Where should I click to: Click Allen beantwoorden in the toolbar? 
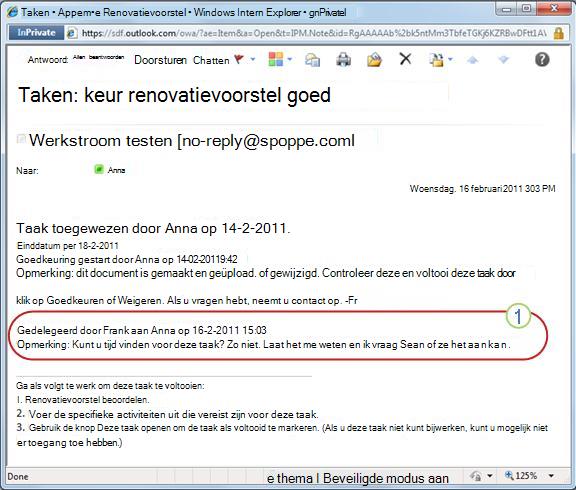click(x=98, y=57)
